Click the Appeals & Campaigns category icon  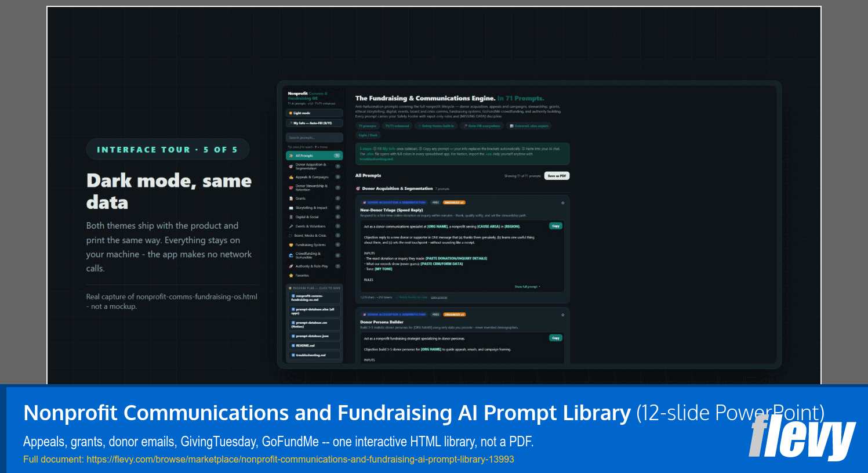[x=290, y=177]
